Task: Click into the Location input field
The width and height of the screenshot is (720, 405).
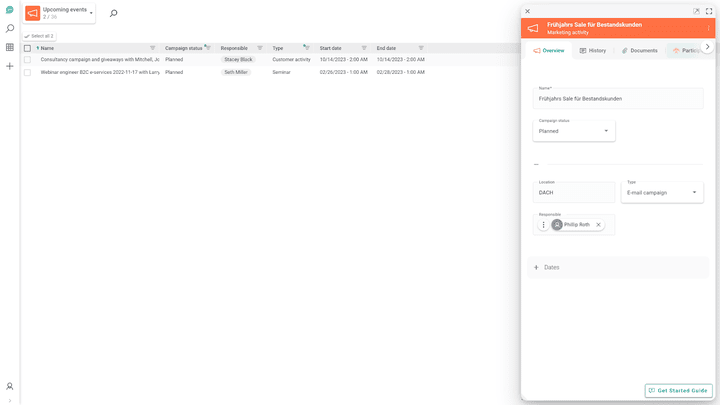Action: pos(574,193)
